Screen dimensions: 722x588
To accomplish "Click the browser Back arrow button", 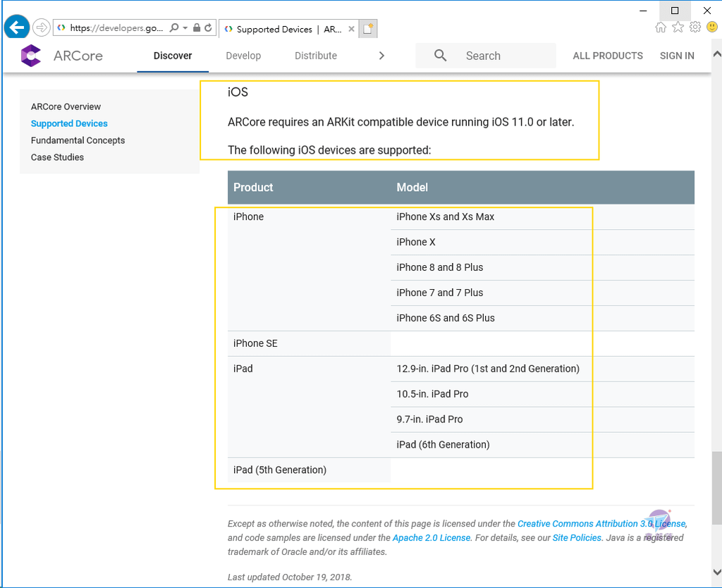I will pyautogui.click(x=17, y=27).
